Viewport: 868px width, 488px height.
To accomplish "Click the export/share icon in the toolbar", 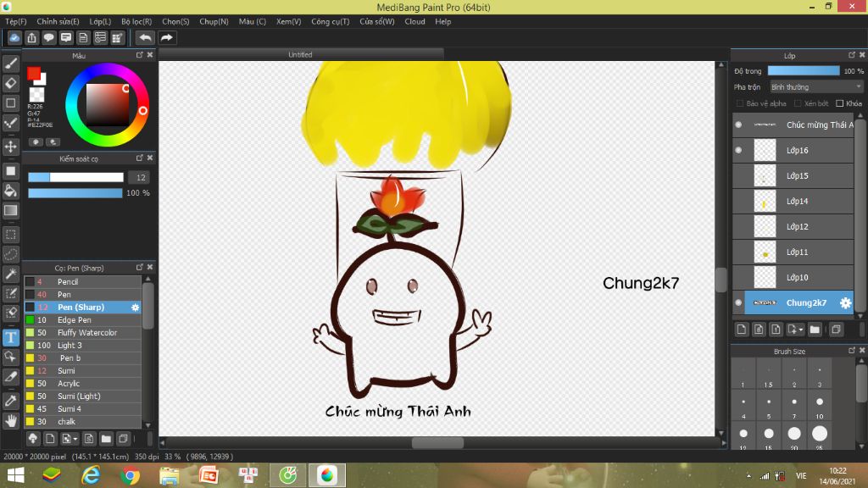I will pos(31,37).
